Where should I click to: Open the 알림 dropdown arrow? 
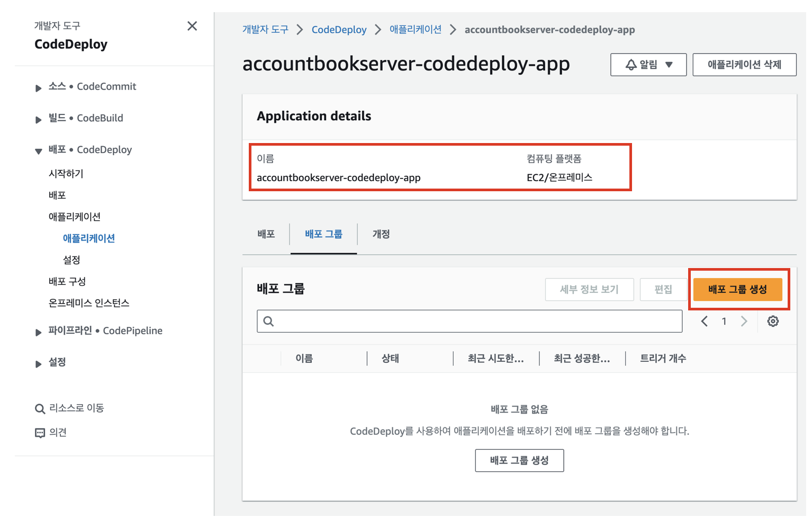tap(669, 65)
